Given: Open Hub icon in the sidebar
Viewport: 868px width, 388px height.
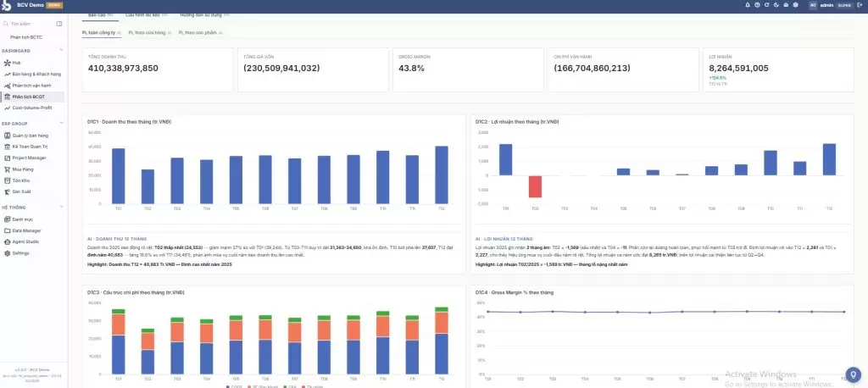Looking at the screenshot, I should 7,63.
